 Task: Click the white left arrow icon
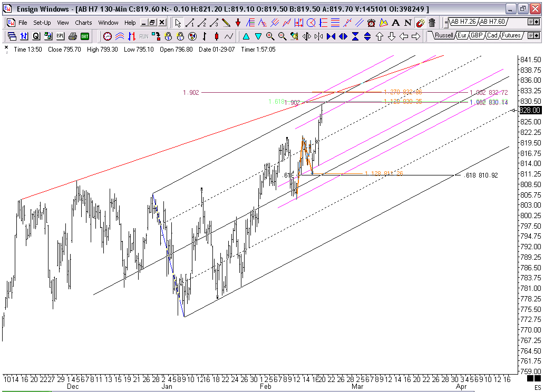[x=404, y=36]
